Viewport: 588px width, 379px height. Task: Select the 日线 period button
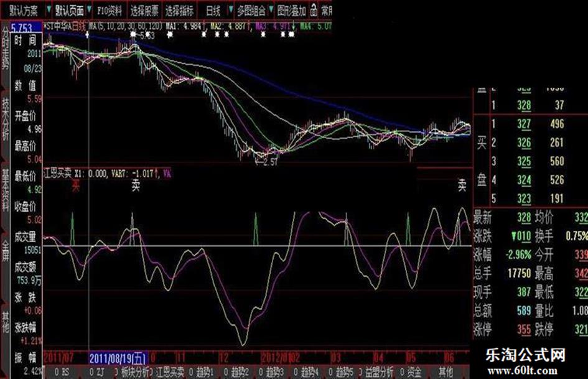[x=213, y=11]
